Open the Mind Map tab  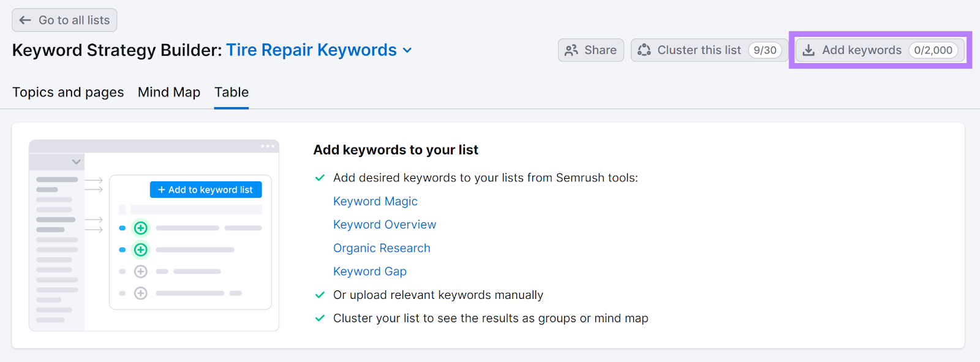pyautogui.click(x=169, y=92)
